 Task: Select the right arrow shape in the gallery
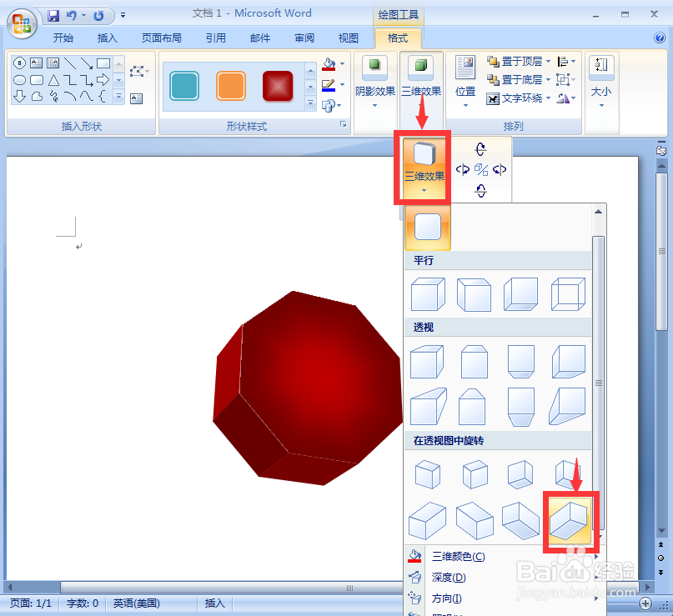coord(103,80)
